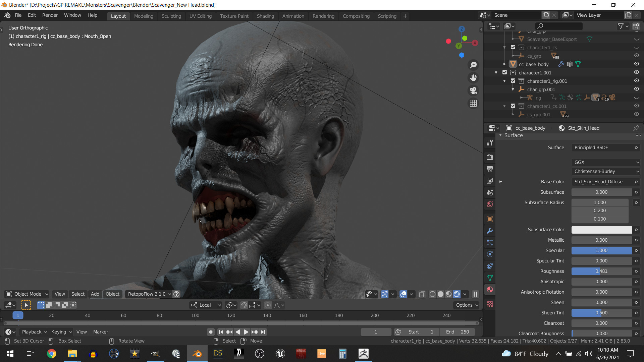Click the Subsurface Color swatch
This screenshot has height=362, width=644.
pyautogui.click(x=601, y=230)
